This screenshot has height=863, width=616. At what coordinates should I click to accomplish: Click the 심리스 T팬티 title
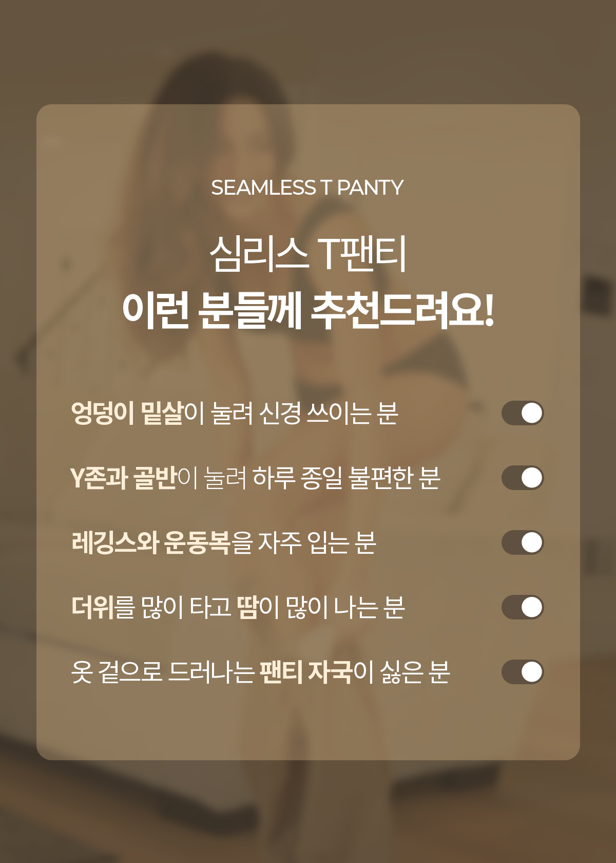coord(308,254)
